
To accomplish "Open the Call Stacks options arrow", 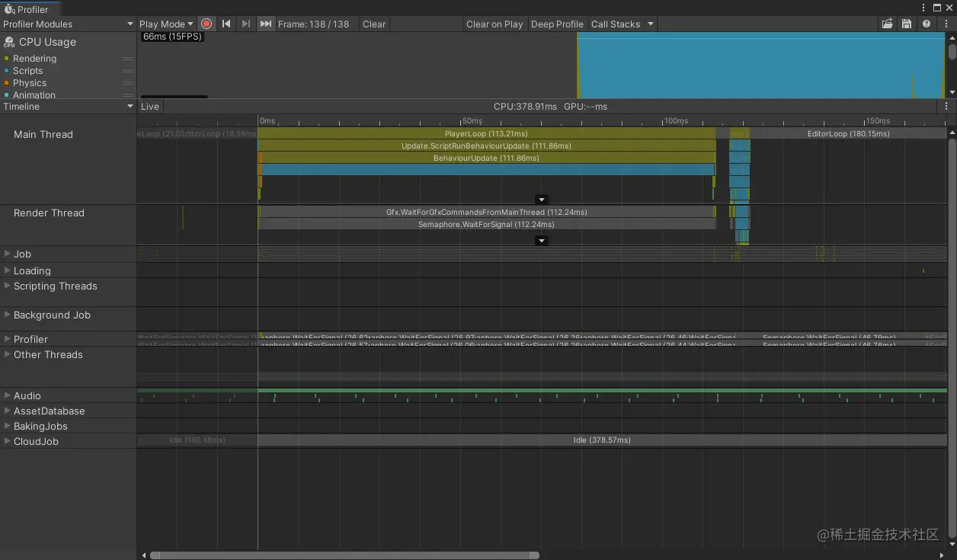I will tap(650, 24).
